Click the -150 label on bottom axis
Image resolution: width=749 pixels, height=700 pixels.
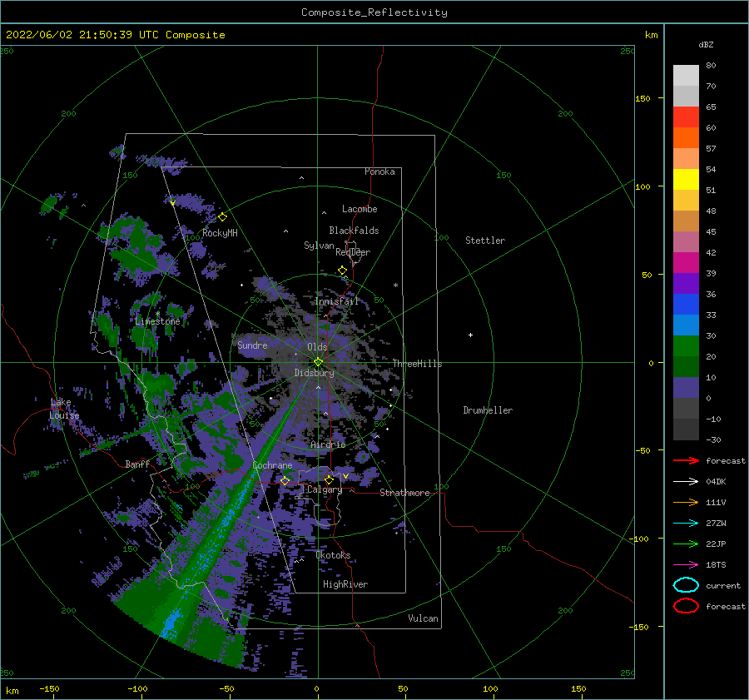pos(49,689)
